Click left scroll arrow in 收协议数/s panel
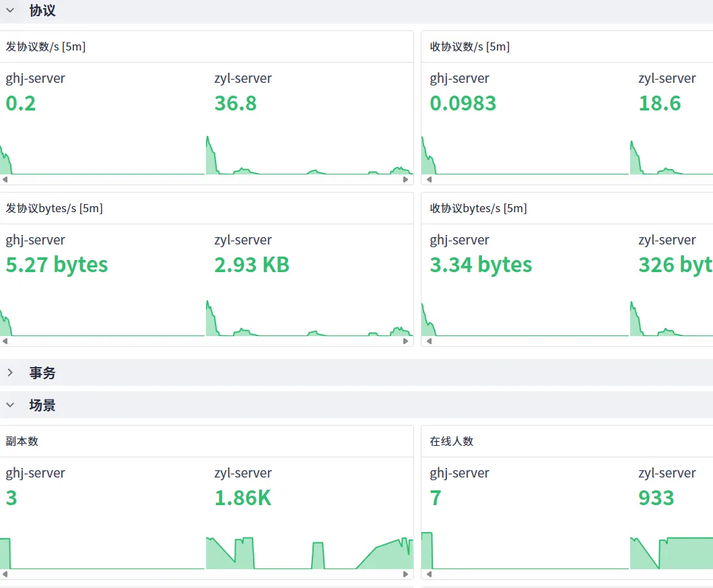The image size is (713, 588). point(429,180)
